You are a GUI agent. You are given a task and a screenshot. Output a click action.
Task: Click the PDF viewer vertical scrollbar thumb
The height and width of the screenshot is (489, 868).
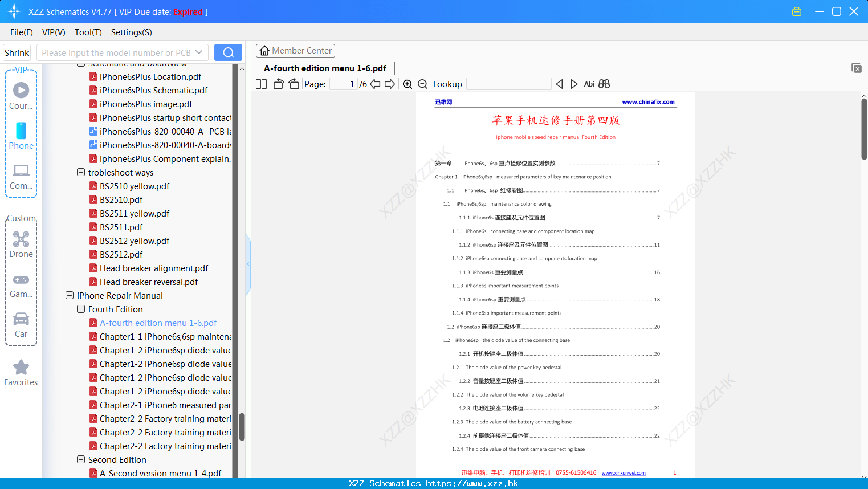[864, 129]
